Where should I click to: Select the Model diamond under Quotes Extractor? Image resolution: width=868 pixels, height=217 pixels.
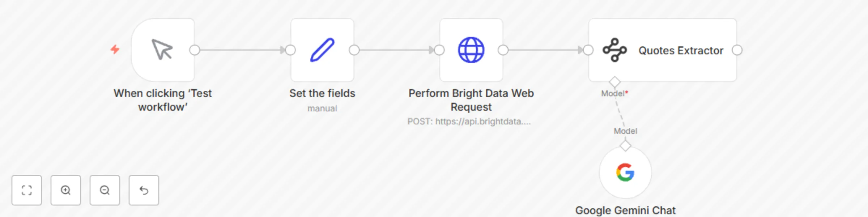[x=614, y=82]
